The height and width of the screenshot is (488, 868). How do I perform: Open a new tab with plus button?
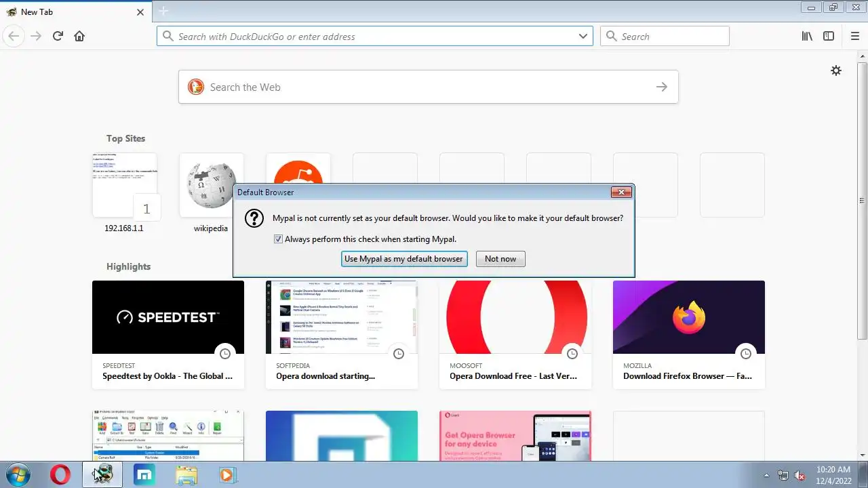(163, 12)
